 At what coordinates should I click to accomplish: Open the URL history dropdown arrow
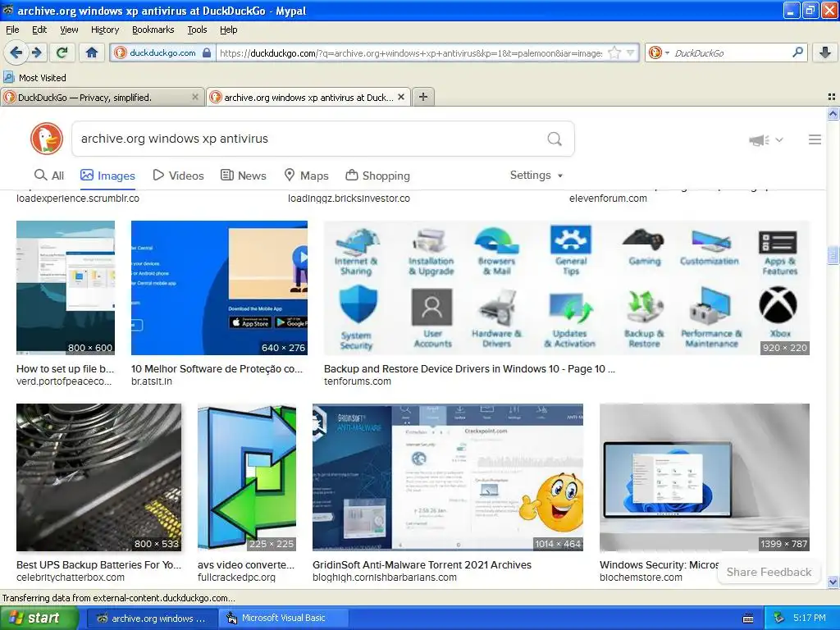point(631,52)
